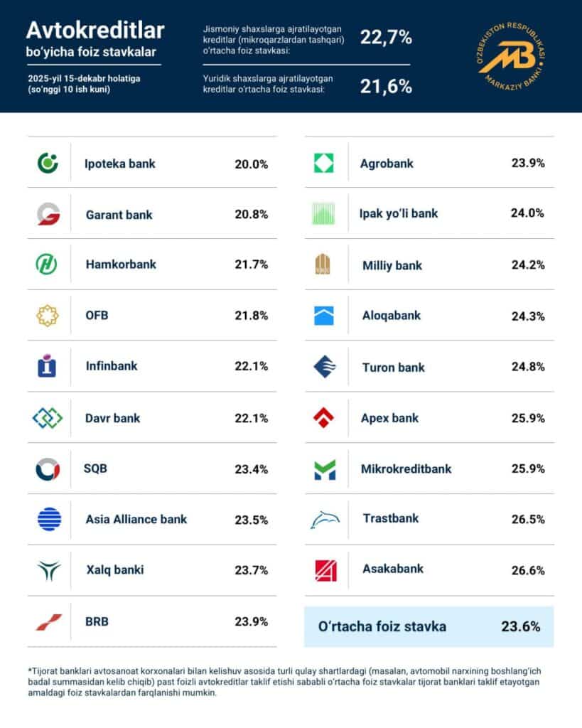Click the Infinbank blue logo icon
The width and height of the screenshot is (582, 728).
pyautogui.click(x=48, y=367)
